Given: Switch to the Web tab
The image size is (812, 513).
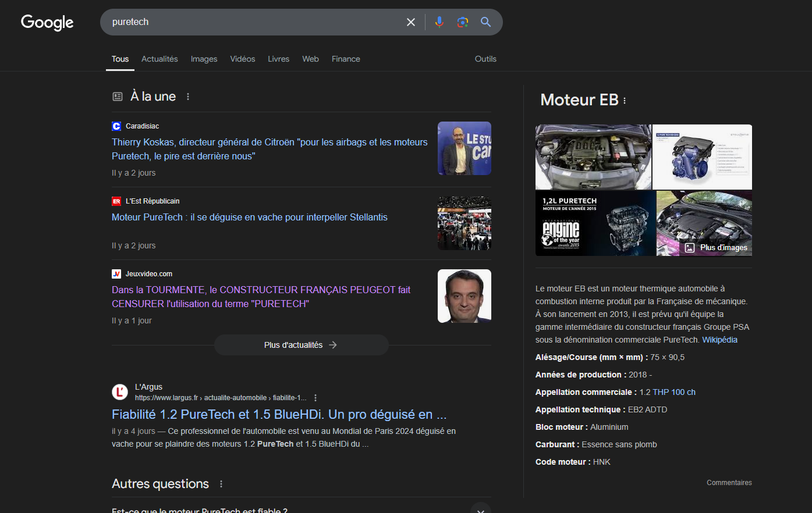Looking at the screenshot, I should click(x=310, y=59).
